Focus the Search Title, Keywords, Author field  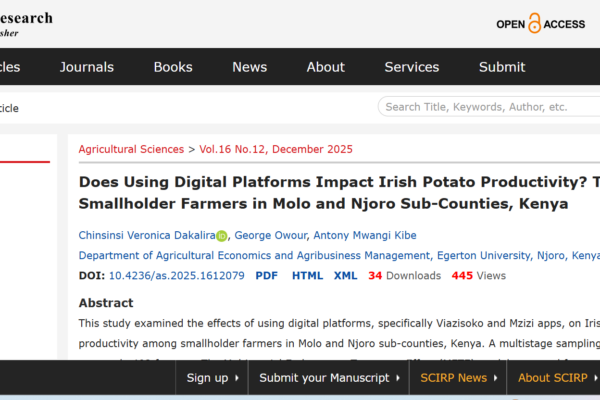pyautogui.click(x=485, y=107)
